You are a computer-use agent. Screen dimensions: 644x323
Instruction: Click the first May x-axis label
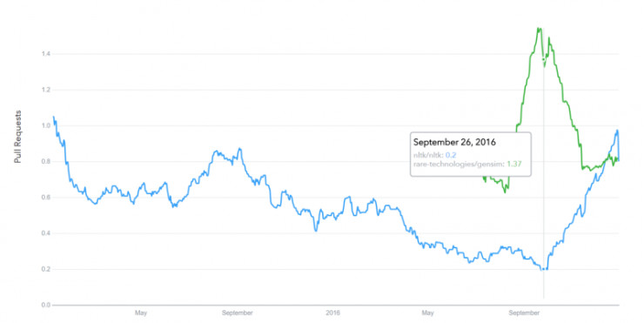coord(141,313)
